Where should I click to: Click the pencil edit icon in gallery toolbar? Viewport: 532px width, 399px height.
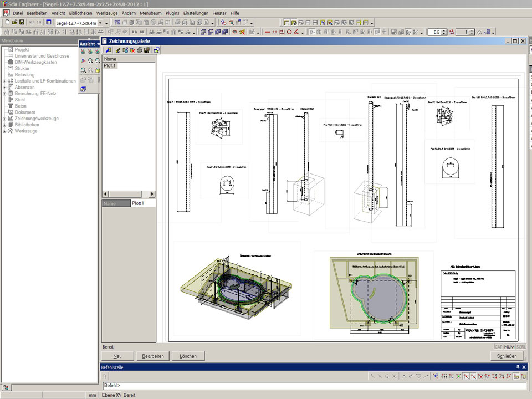tap(118, 50)
